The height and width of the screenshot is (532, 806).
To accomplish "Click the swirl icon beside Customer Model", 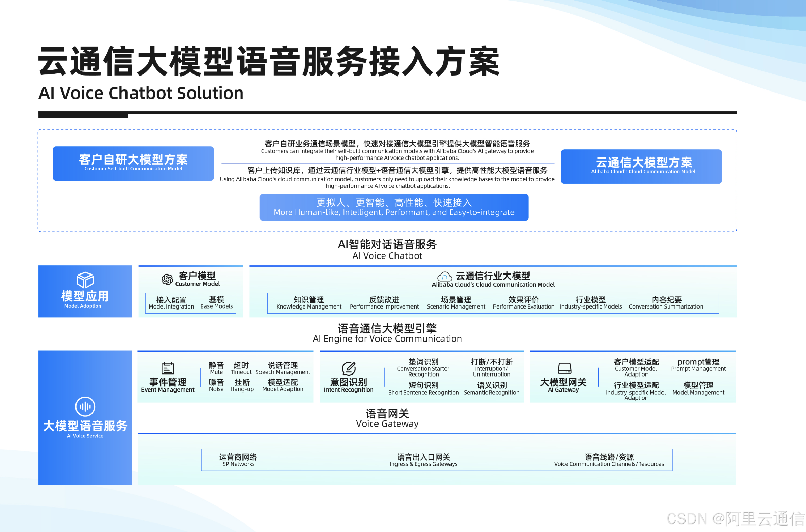I will pyautogui.click(x=167, y=279).
